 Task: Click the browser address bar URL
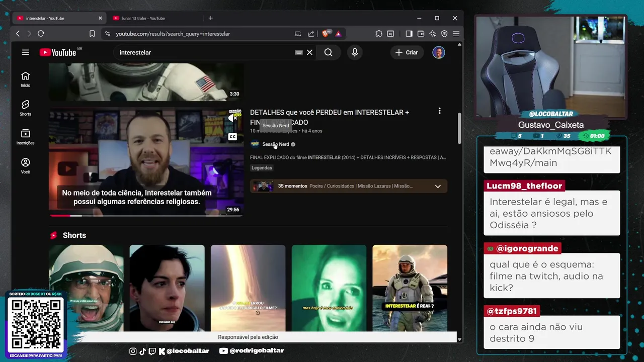pos(173,34)
